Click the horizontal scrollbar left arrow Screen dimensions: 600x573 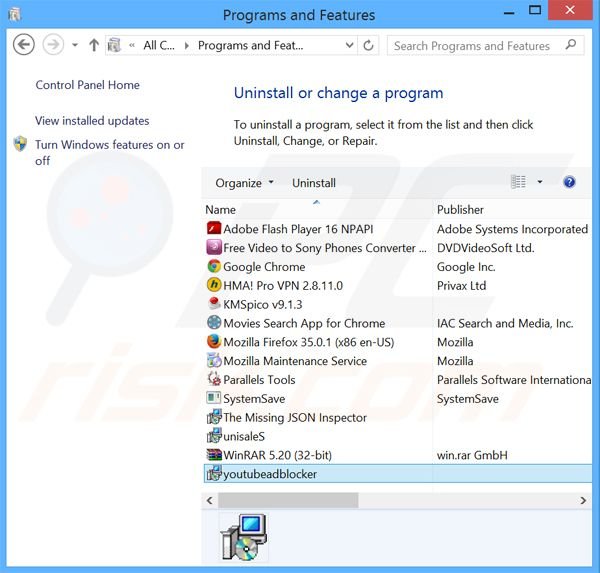point(209,500)
